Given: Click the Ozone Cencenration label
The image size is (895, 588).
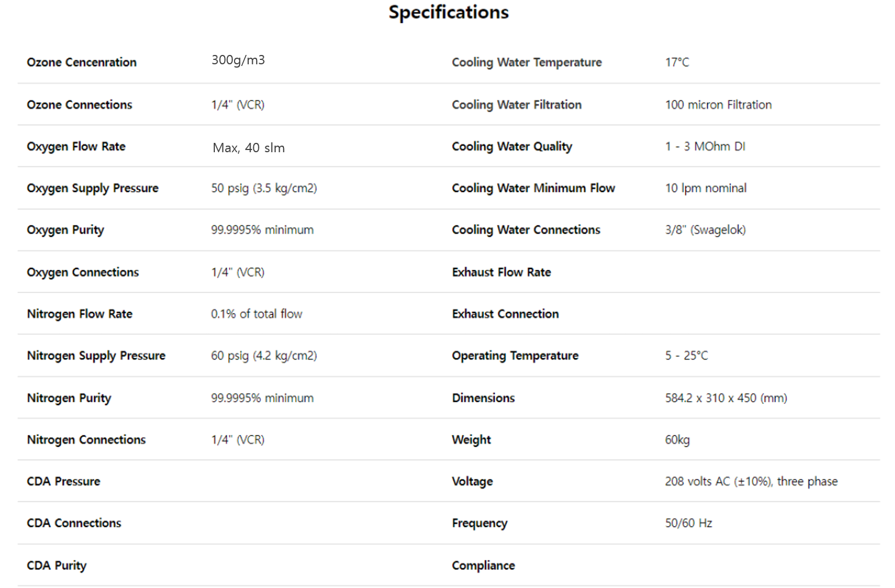Looking at the screenshot, I should [x=81, y=62].
